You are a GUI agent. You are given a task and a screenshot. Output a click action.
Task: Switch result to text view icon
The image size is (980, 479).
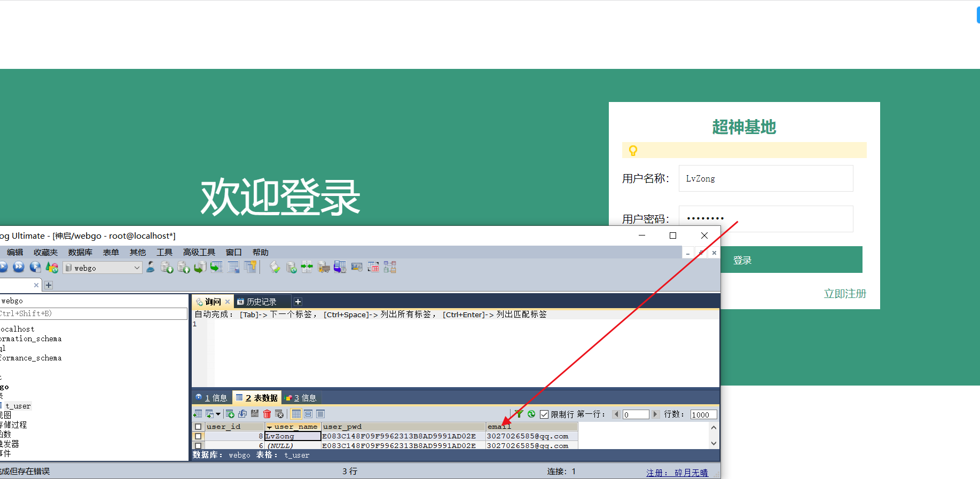(320, 414)
